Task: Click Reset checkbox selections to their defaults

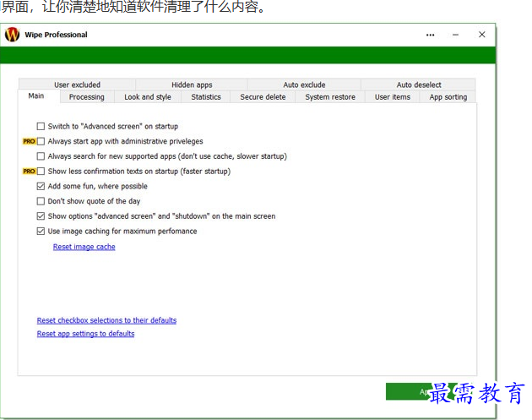Action: (x=106, y=320)
